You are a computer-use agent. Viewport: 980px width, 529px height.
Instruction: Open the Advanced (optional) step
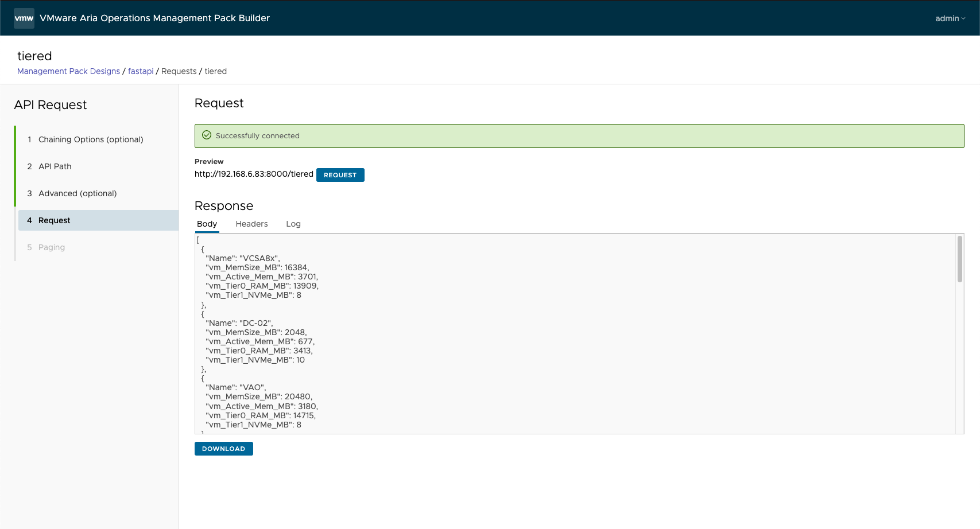(x=78, y=193)
